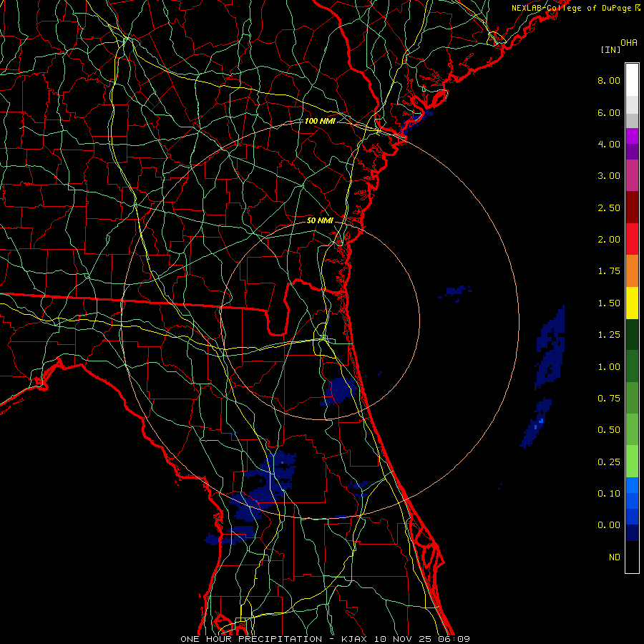Select the 1.50 legend value
This screenshot has height=644, width=644.
[609, 303]
